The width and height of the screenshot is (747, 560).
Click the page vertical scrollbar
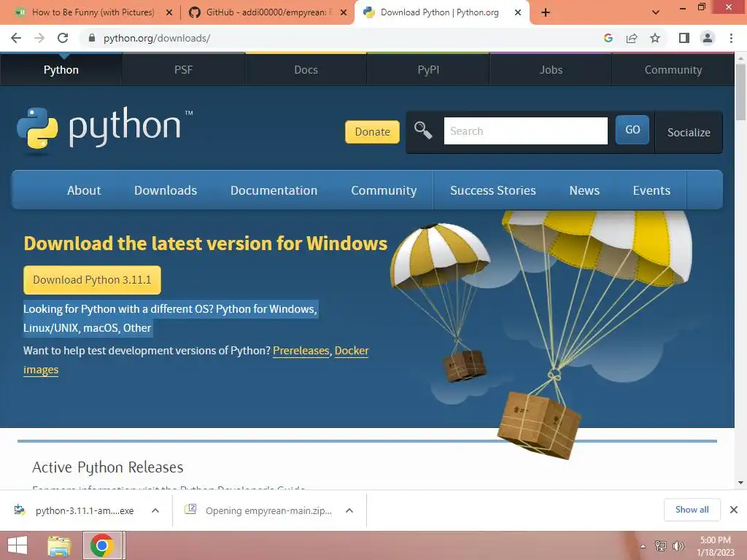tap(740, 90)
